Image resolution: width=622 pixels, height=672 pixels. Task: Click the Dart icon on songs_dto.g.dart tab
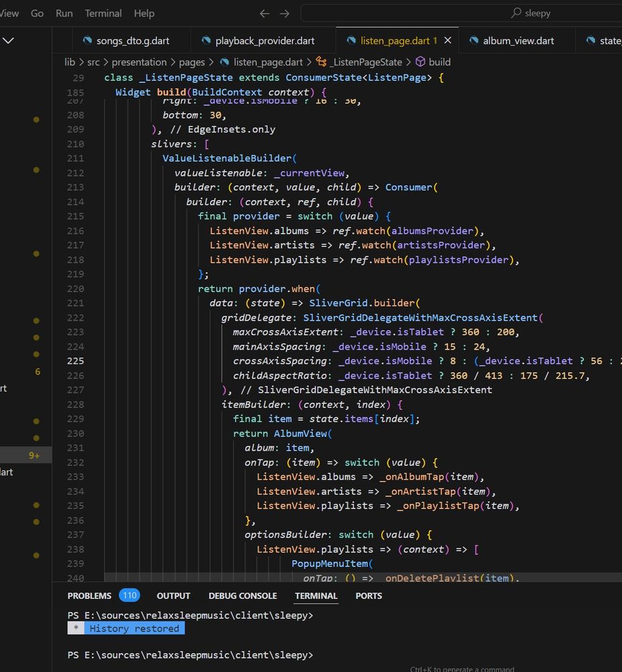(87, 40)
